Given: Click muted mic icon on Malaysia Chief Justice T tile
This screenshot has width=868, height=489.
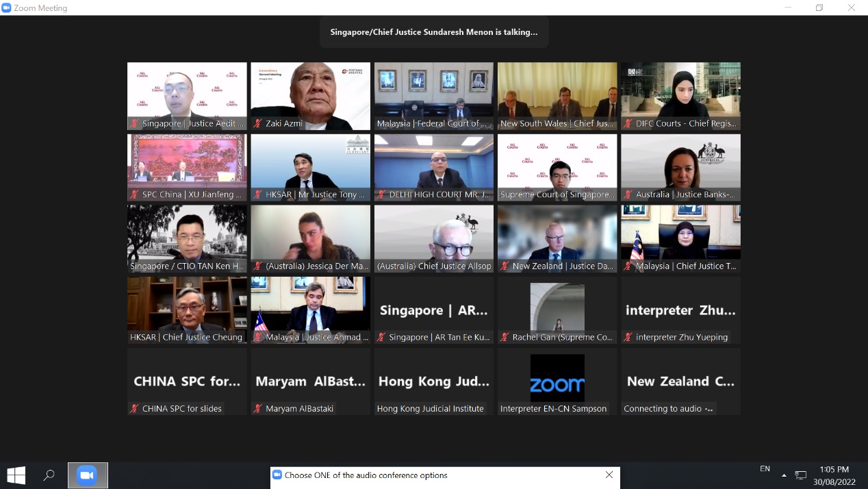Looking at the screenshot, I should [x=628, y=266].
